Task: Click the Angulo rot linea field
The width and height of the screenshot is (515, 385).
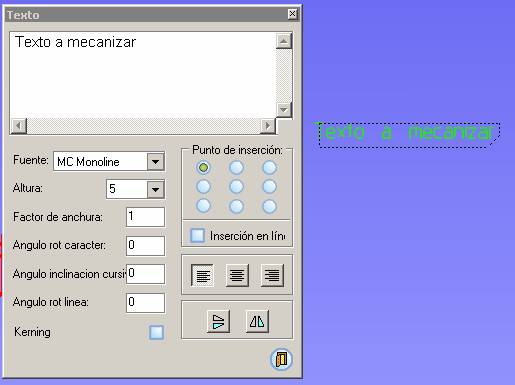Action: 145,303
